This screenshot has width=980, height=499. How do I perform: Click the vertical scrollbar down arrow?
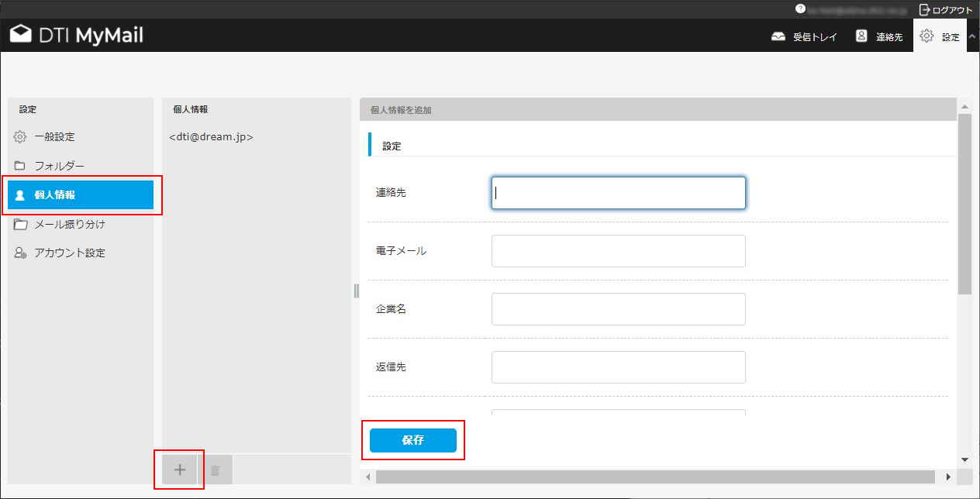(964, 459)
